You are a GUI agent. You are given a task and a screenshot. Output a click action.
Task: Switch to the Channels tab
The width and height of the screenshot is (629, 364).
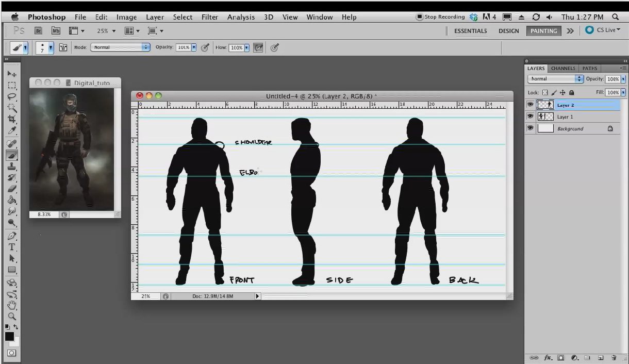coord(562,68)
